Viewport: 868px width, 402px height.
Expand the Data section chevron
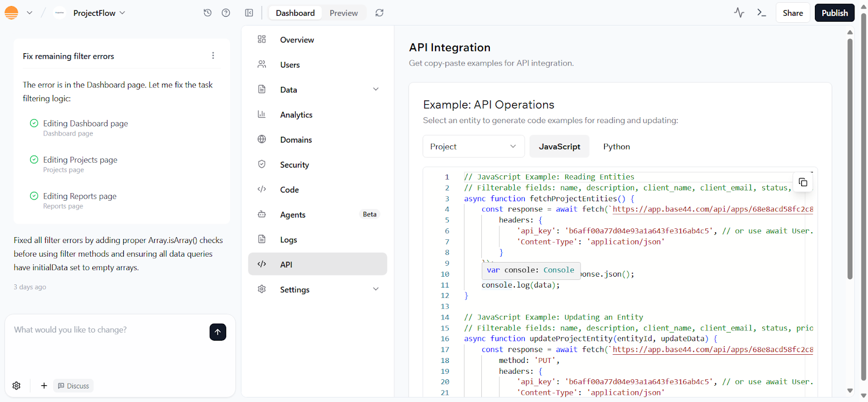pyautogui.click(x=375, y=90)
